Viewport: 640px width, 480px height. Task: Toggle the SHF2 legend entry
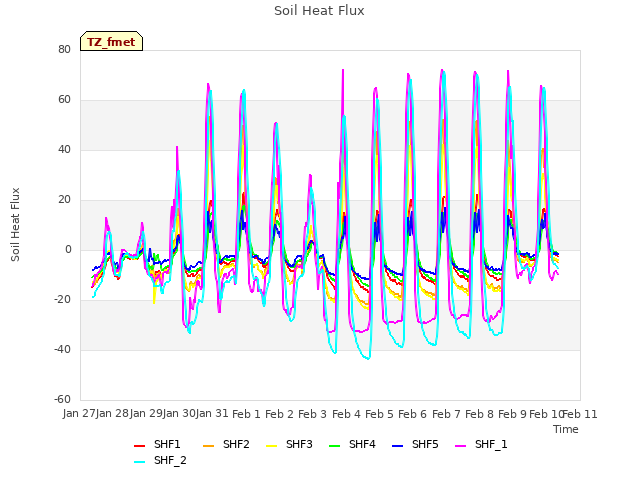[x=236, y=444]
